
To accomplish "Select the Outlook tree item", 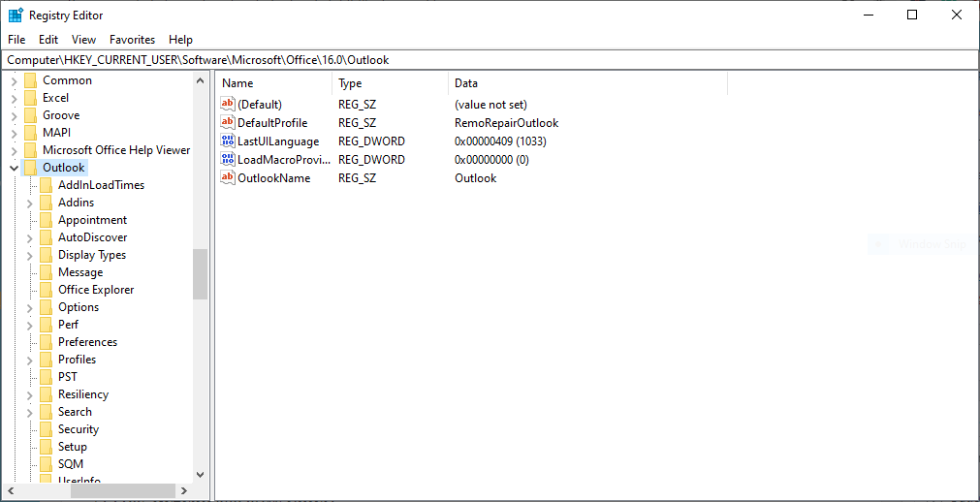I will point(63,168).
